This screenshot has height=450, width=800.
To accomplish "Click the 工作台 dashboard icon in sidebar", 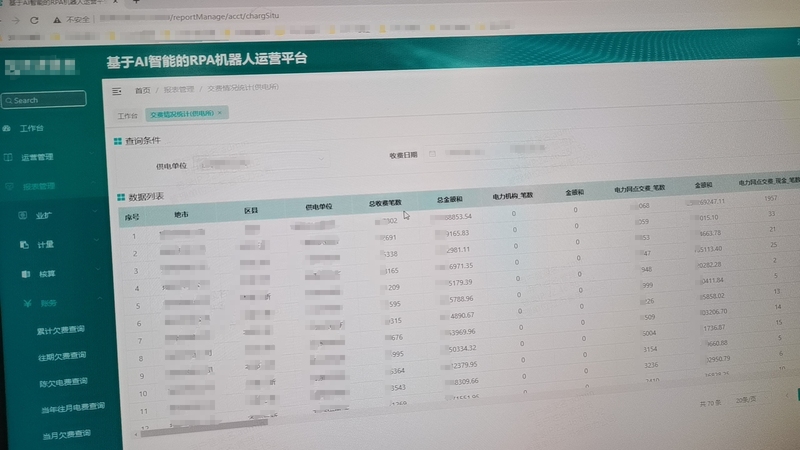I will [7, 128].
